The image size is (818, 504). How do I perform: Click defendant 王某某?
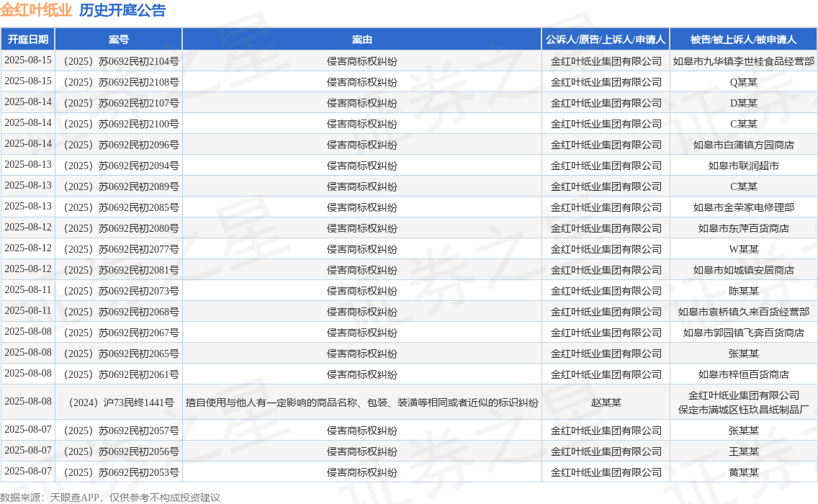coord(743,451)
